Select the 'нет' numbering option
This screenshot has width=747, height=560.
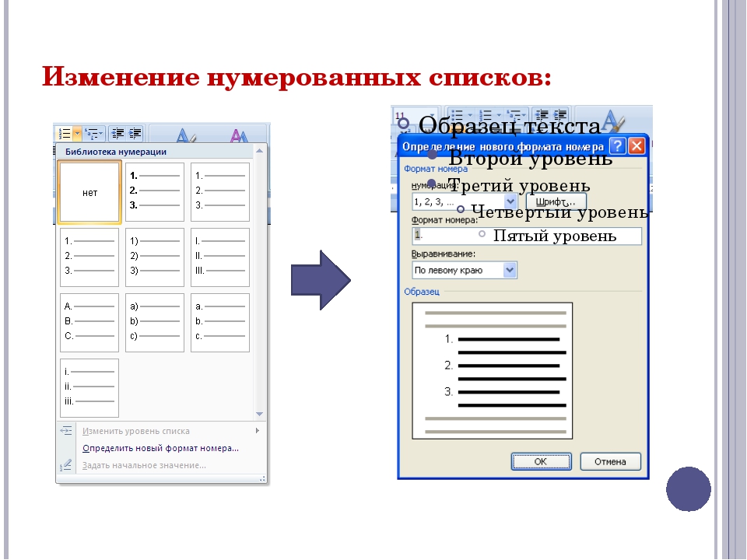pyautogui.click(x=89, y=192)
